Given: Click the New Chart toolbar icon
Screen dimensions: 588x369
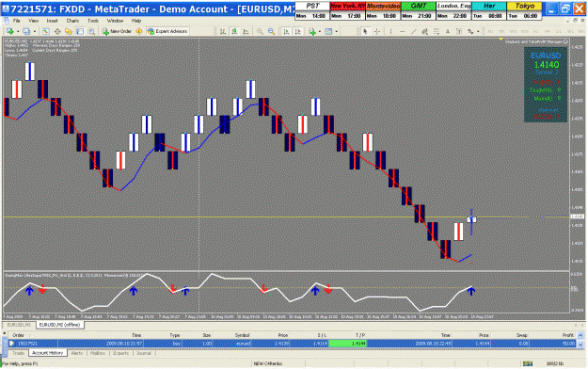Looking at the screenshot, I should (9, 31).
